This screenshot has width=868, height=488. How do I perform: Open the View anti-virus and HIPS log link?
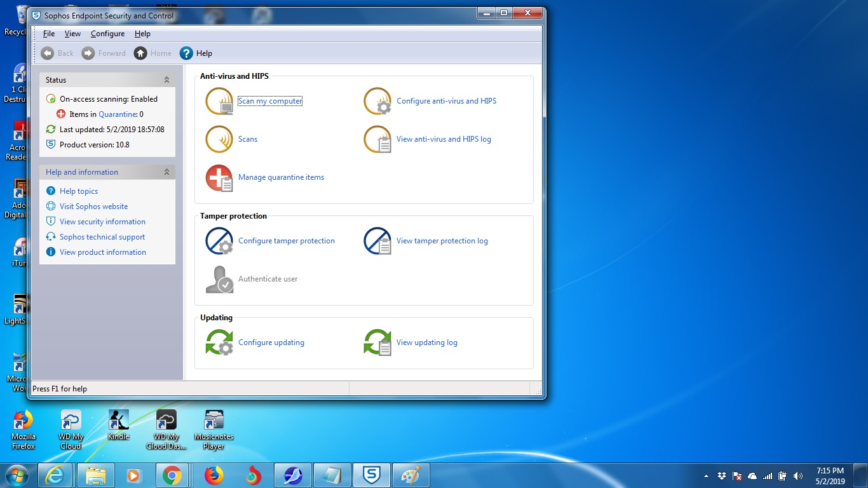pos(444,139)
